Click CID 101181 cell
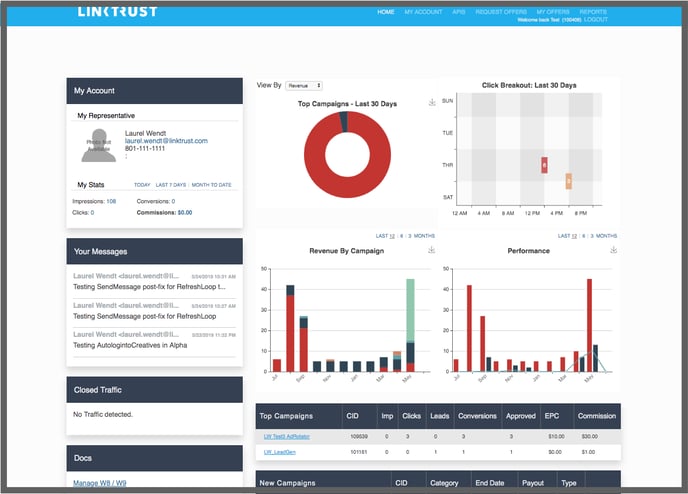Image resolution: width=688 pixels, height=494 pixels. 359,452
